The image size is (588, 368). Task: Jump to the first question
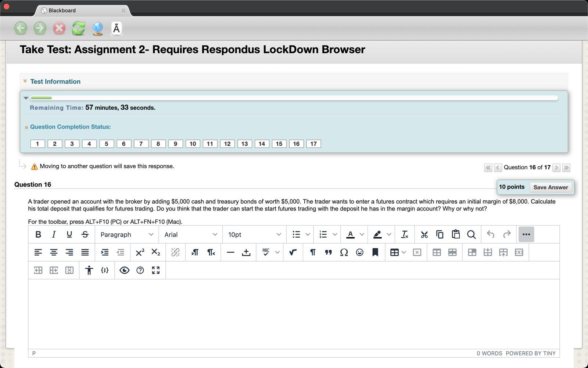pos(488,168)
